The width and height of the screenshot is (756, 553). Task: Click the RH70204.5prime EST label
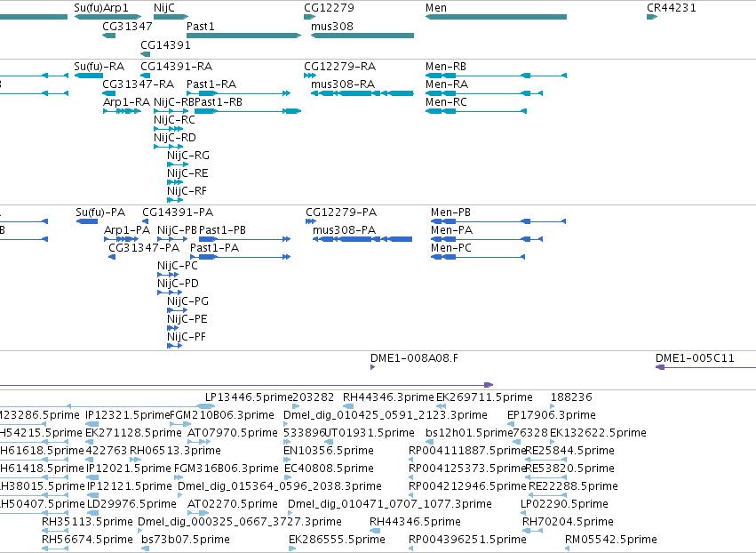coord(568,522)
